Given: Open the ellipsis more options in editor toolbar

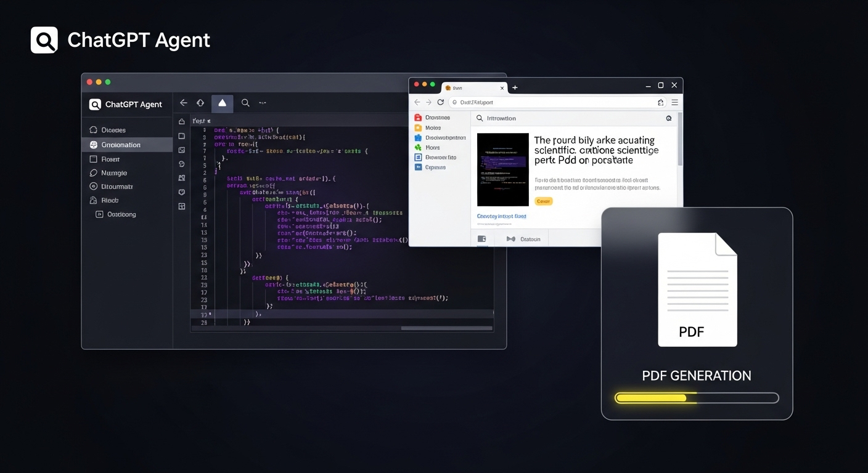Looking at the screenshot, I should coord(263,103).
